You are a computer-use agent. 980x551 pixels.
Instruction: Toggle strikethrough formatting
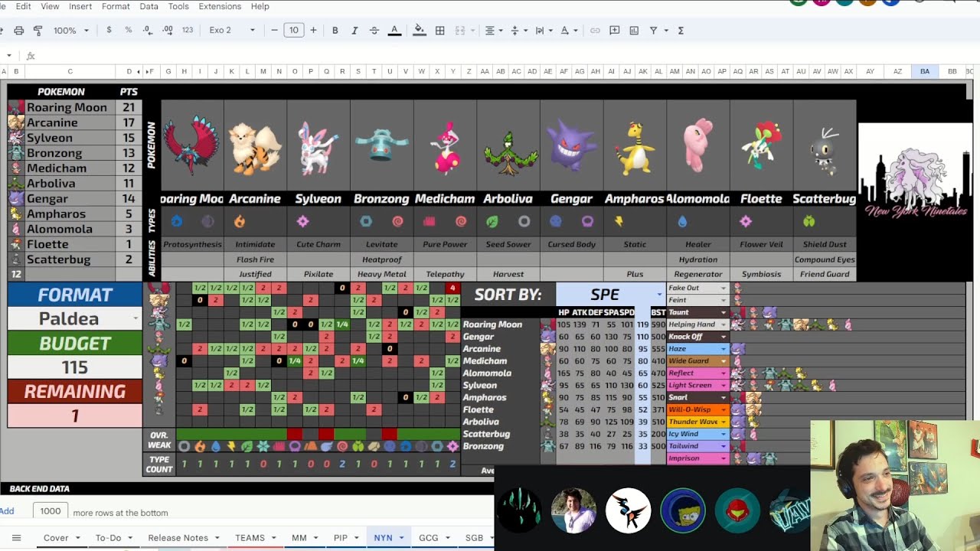tap(374, 31)
